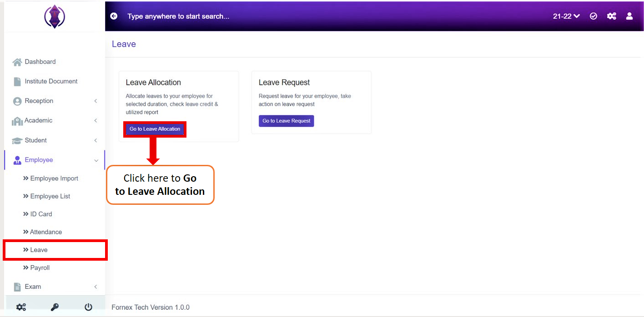Click the Leave Request card title
The width and height of the screenshot is (644, 317).
pos(284,82)
